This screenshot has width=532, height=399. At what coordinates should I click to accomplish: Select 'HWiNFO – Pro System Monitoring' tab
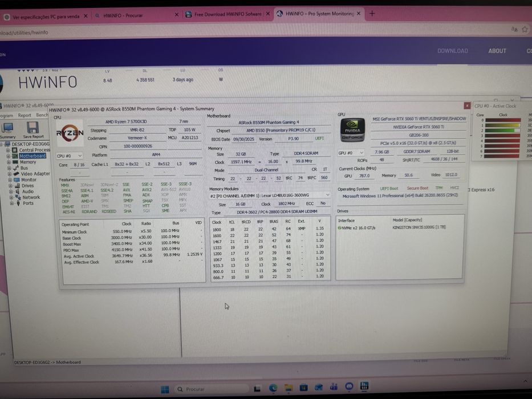pyautogui.click(x=320, y=14)
